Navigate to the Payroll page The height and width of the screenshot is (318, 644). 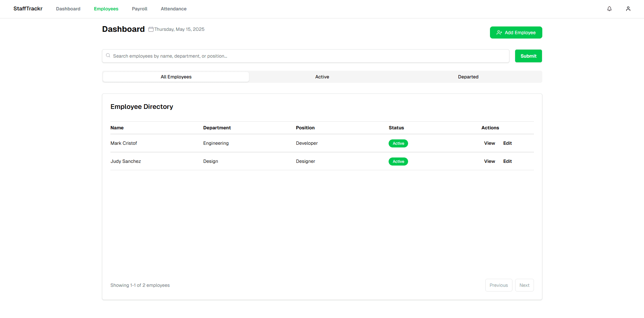click(140, 9)
